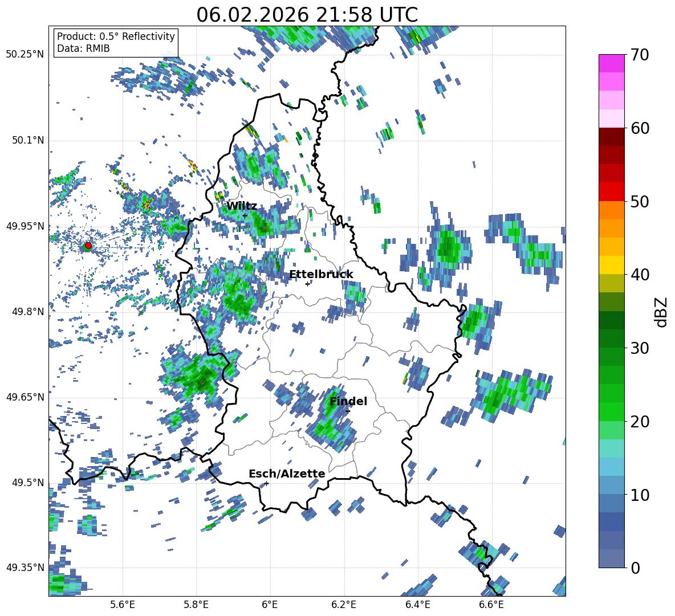Screen dimensions: 675x616
Task: Click the 70 value on colorbar
Action: [640, 55]
